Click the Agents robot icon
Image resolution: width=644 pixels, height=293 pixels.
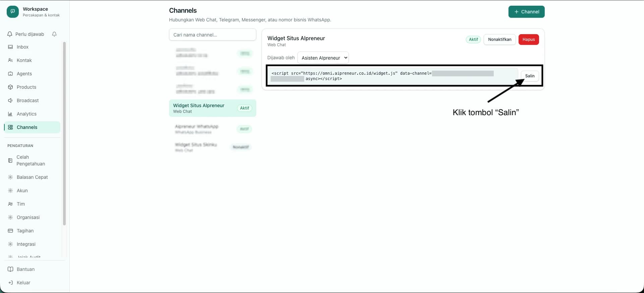click(x=10, y=74)
